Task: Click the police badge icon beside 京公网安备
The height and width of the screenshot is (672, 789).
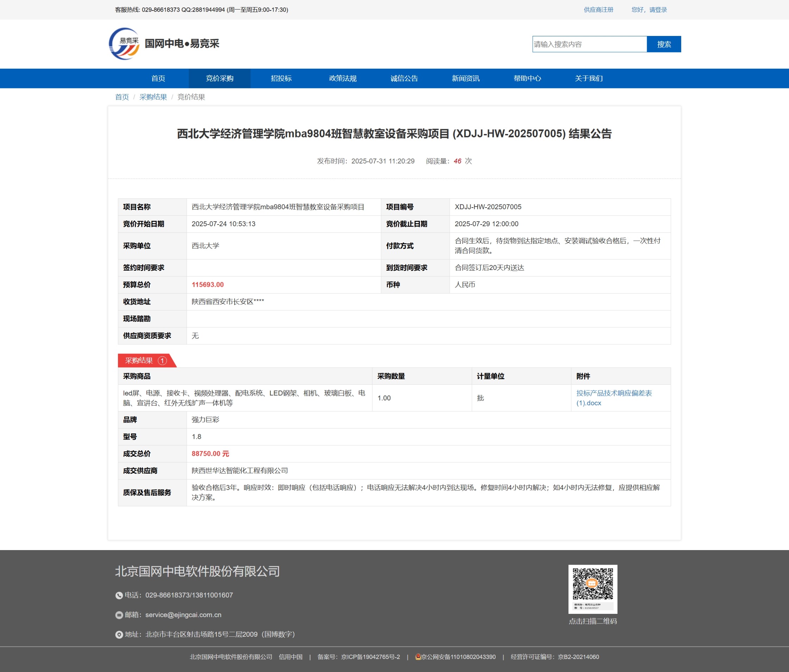Action: pos(418,657)
